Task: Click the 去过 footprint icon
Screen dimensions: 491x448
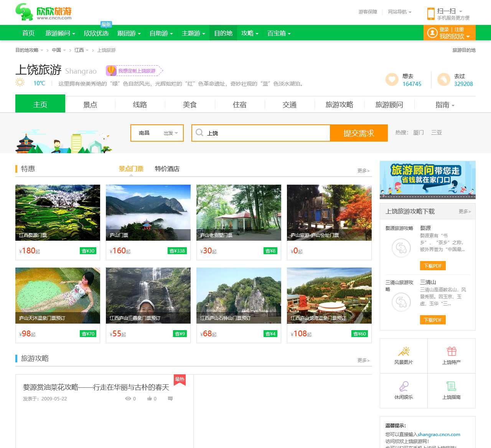Action: point(444,79)
